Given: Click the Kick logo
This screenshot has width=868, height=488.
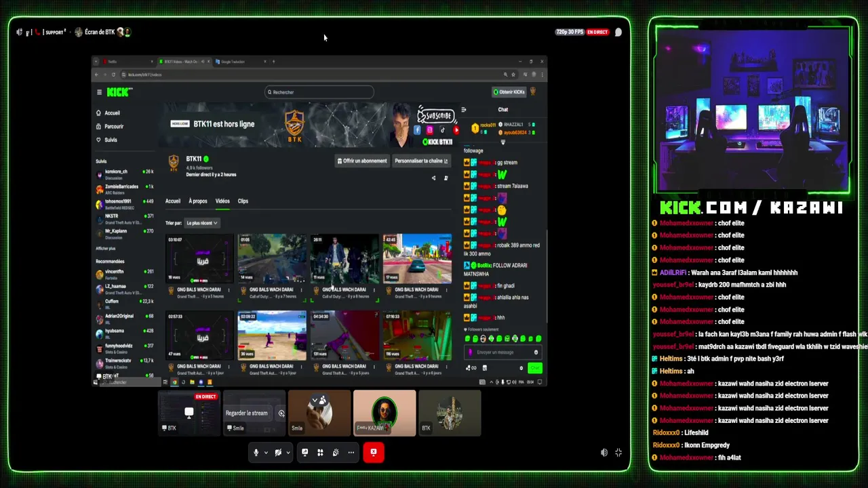Looking at the screenshot, I should (118, 92).
